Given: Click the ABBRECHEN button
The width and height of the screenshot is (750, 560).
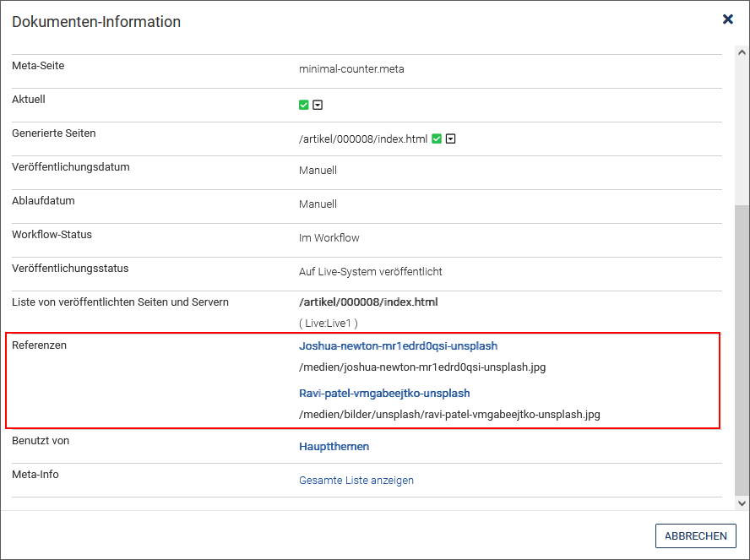Looking at the screenshot, I should tap(695, 536).
